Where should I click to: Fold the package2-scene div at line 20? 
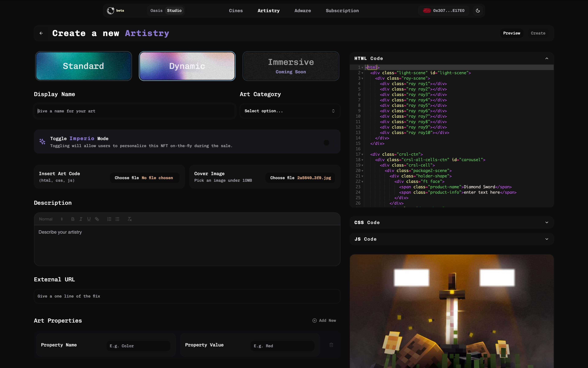362,171
